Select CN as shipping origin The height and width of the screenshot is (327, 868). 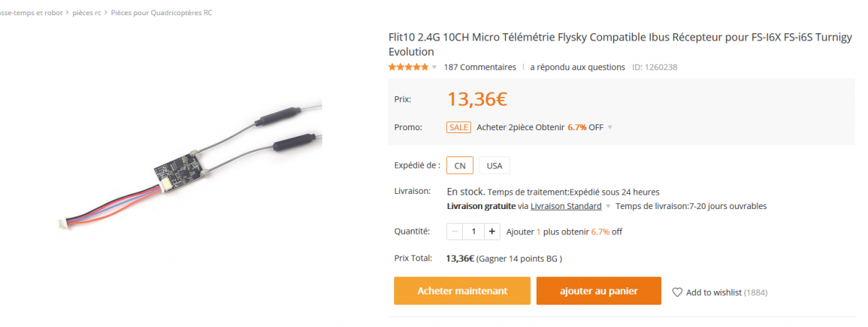click(460, 166)
